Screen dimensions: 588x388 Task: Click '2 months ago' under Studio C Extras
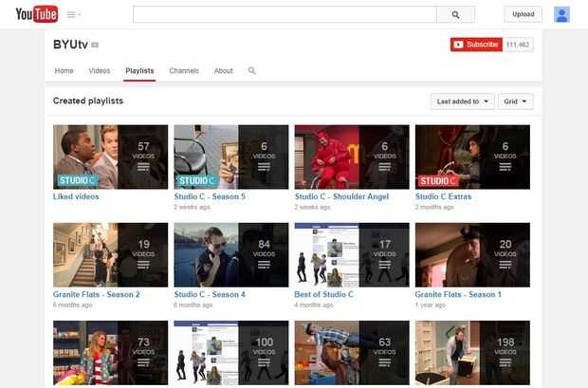434,207
